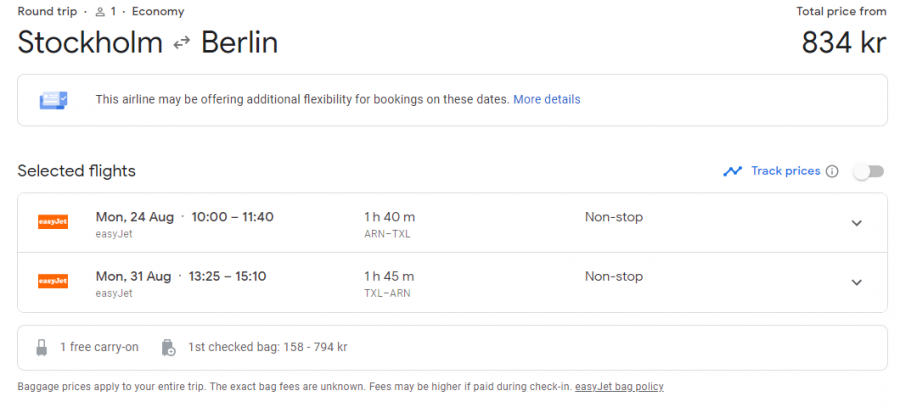Click the checked bag icon

[168, 348]
